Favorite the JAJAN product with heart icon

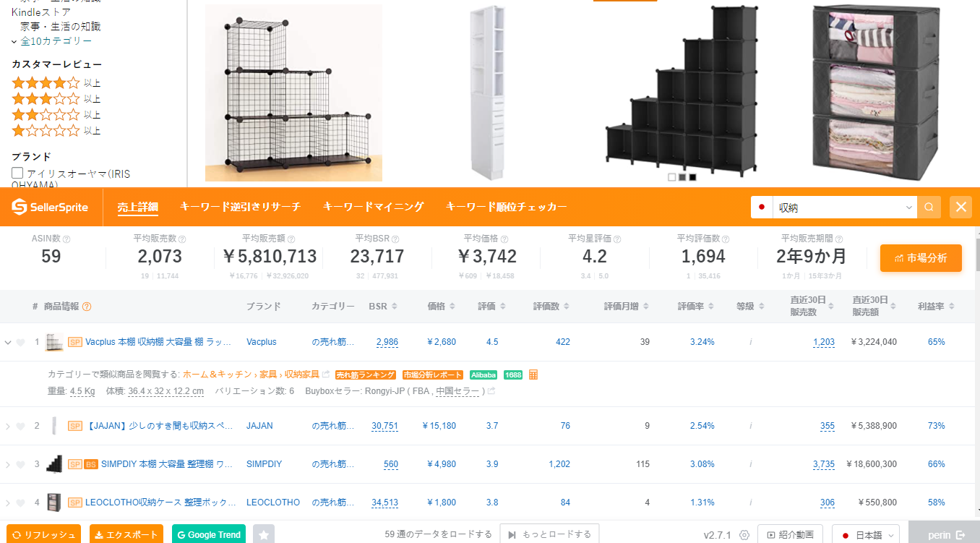pos(20,427)
